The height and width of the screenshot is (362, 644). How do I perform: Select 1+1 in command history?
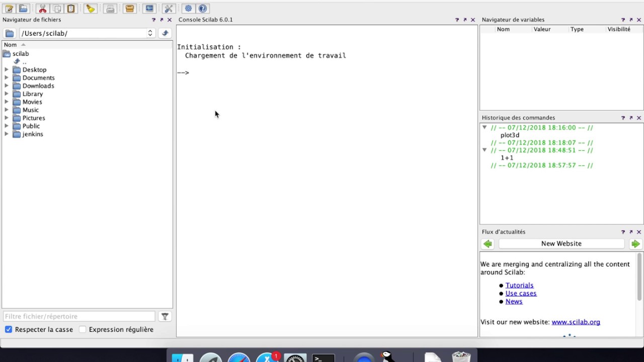[x=507, y=158]
